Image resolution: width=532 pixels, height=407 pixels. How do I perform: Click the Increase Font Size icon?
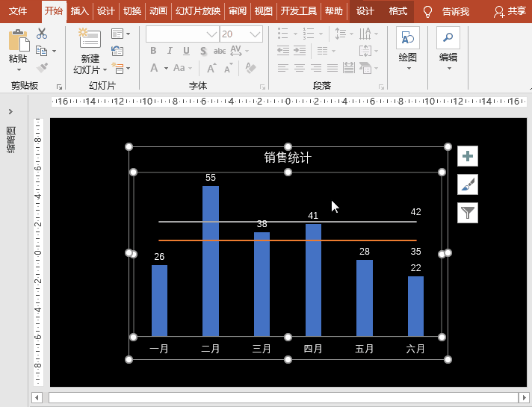(211, 68)
